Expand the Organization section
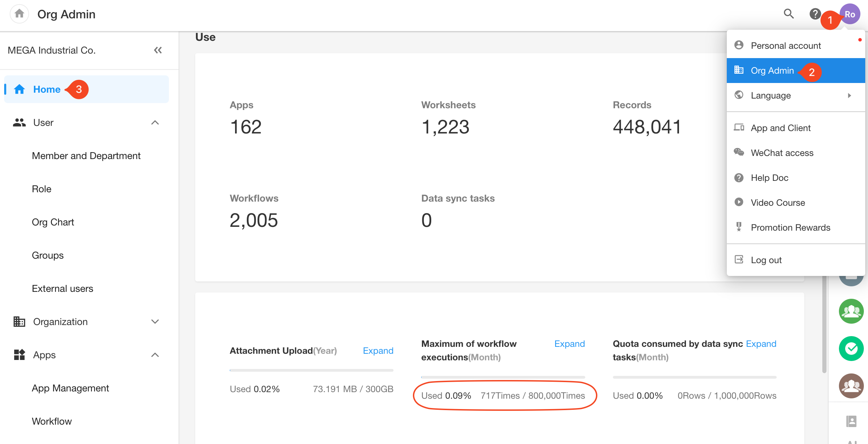Screen dimensions: 868x444 pyautogui.click(x=155, y=322)
